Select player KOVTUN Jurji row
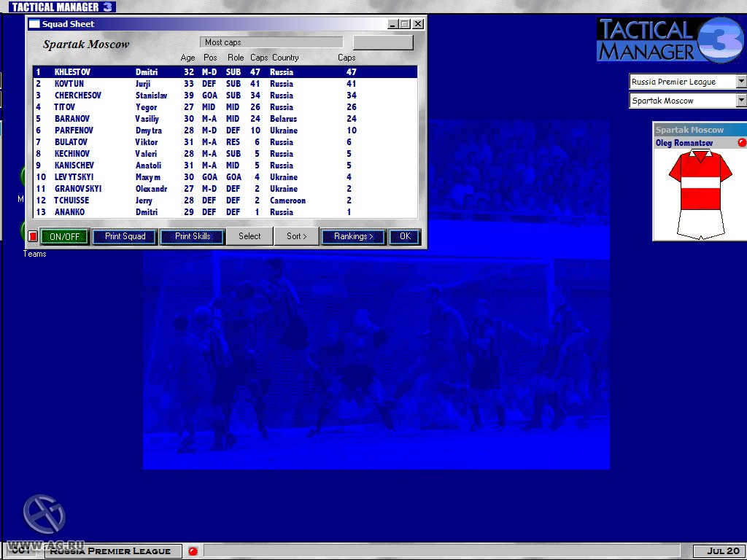 225,84
